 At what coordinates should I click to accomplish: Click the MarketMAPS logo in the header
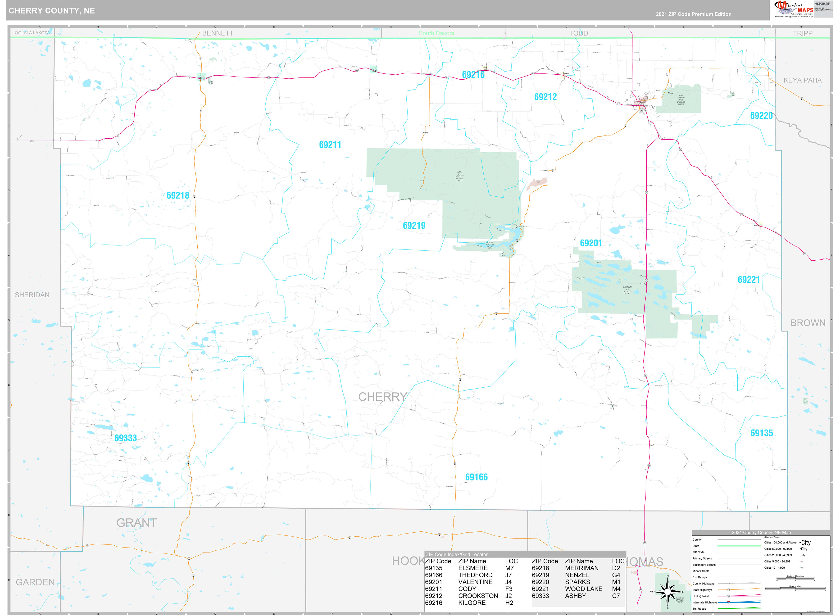click(793, 9)
